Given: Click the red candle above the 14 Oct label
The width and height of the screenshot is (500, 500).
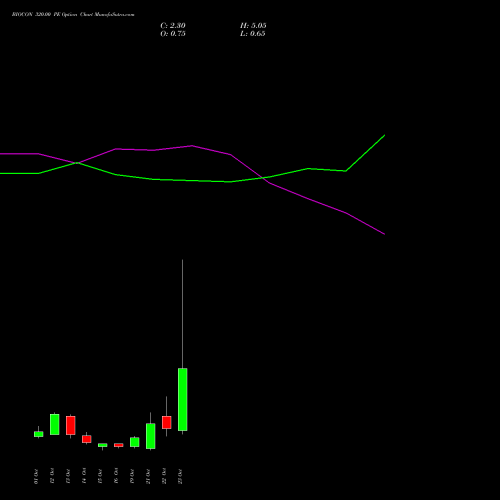Looking at the screenshot, I should tap(86, 439).
